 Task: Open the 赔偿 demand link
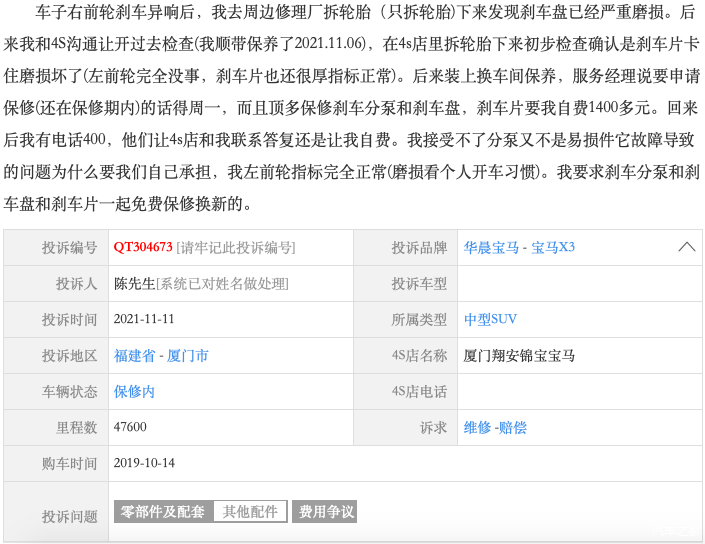coord(512,427)
